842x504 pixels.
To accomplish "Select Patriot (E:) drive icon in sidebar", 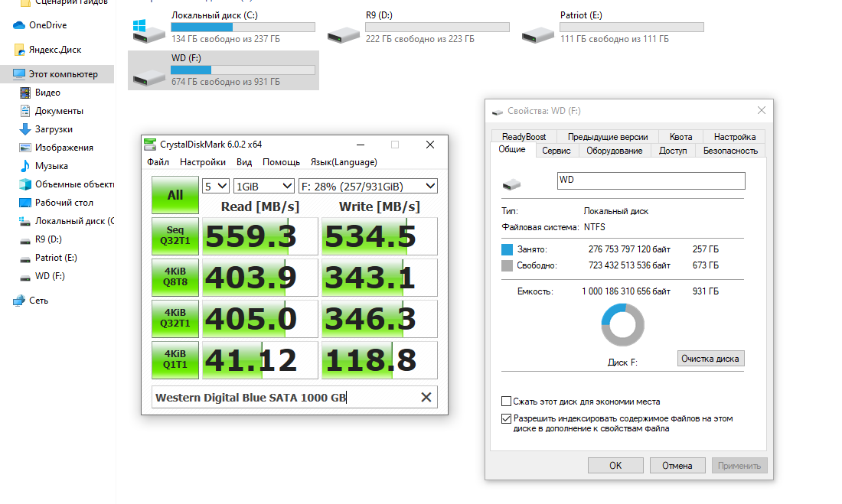I will [x=24, y=259].
